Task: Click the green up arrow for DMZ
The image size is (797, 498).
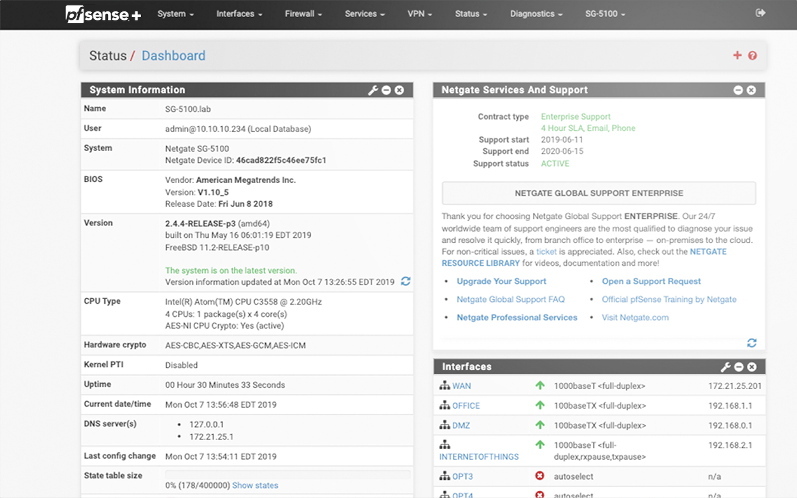Action: [x=540, y=425]
